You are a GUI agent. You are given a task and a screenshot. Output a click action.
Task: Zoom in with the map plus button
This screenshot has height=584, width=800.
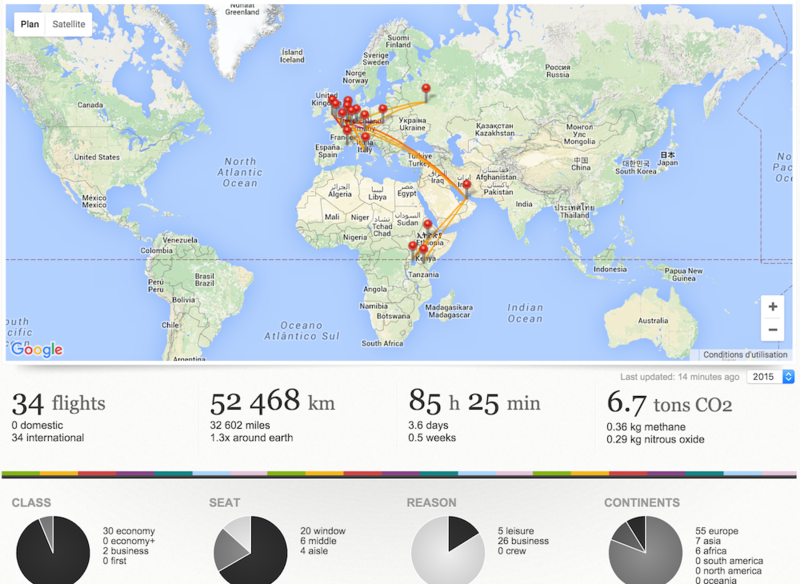(772, 307)
